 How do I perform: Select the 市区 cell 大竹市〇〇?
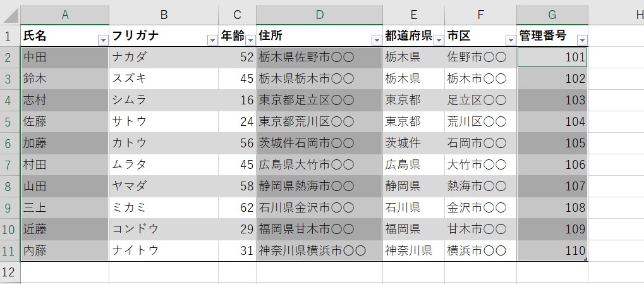[x=480, y=165]
